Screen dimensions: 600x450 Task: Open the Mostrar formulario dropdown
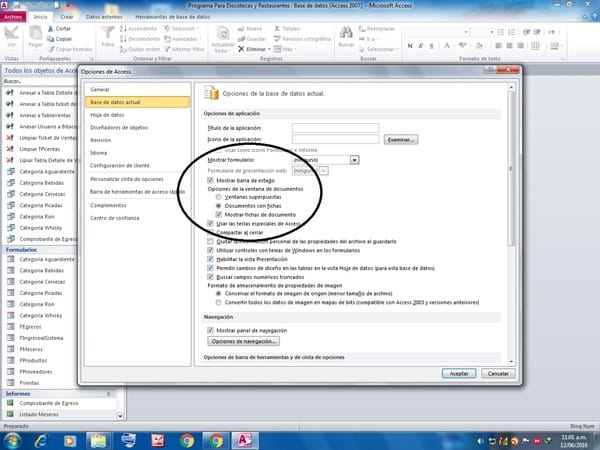[x=354, y=160]
